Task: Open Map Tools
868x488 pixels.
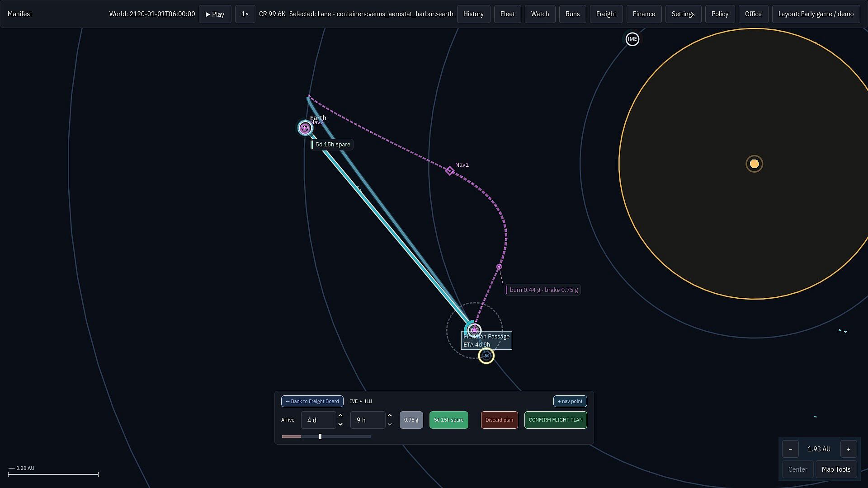Action: (836, 469)
